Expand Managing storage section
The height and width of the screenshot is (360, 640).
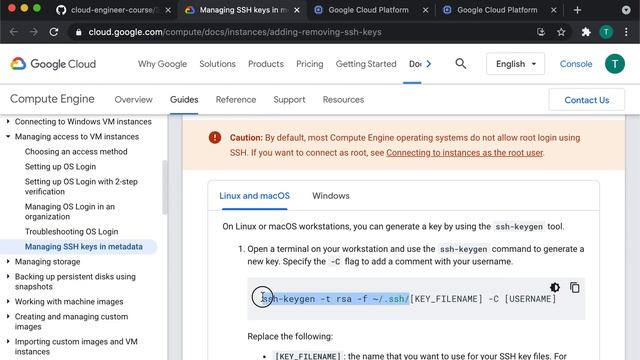tap(8, 262)
